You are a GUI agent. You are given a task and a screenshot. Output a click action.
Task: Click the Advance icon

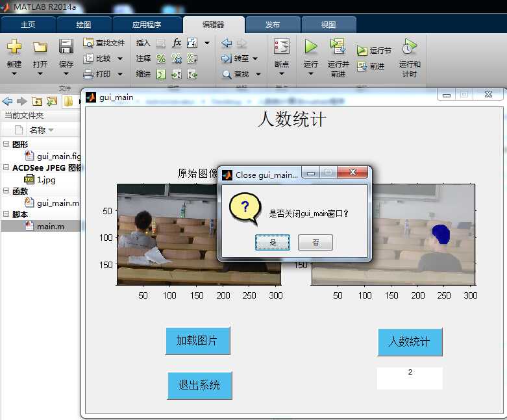coord(362,66)
